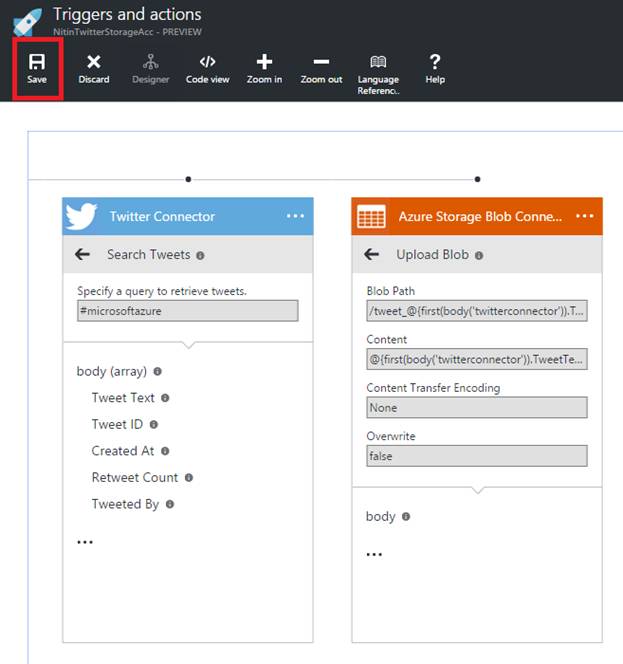Image resolution: width=623 pixels, height=664 pixels.
Task: Expand more Blob Connector outputs
Action: click(374, 554)
